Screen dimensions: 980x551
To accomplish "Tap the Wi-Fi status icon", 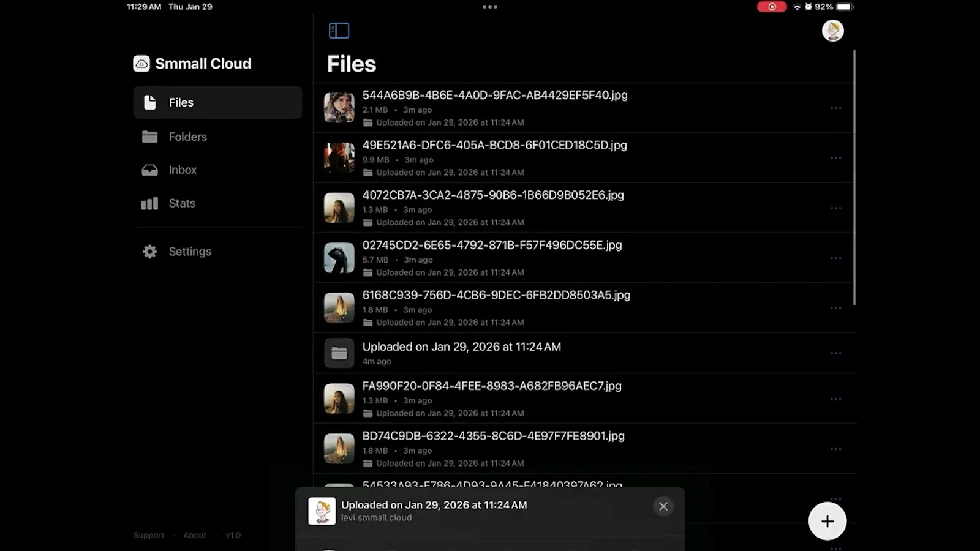I will click(797, 7).
